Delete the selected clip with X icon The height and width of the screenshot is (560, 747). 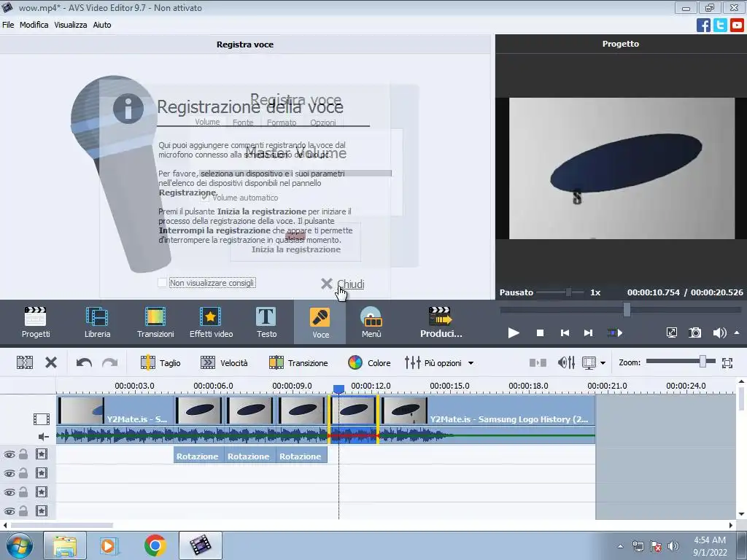pyautogui.click(x=51, y=363)
